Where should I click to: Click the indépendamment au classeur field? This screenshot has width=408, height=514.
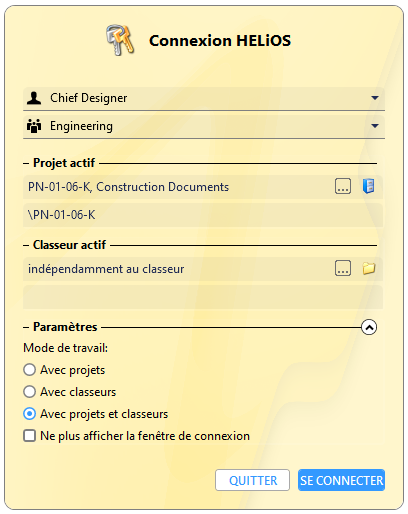coord(178,269)
